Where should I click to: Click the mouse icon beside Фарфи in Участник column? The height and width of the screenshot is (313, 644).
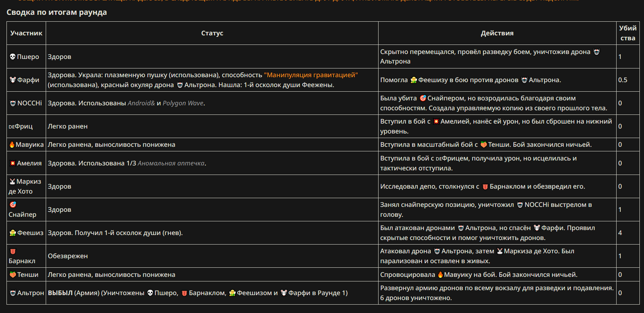pos(13,80)
